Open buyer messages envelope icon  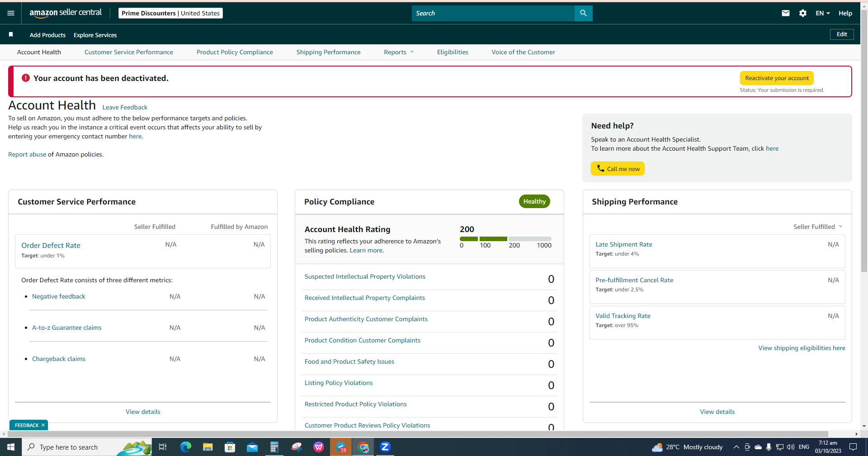pos(786,13)
